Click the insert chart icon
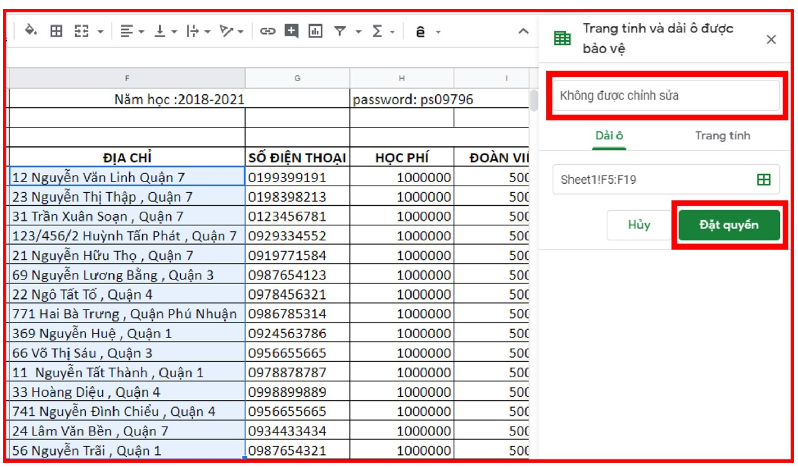 [315, 32]
